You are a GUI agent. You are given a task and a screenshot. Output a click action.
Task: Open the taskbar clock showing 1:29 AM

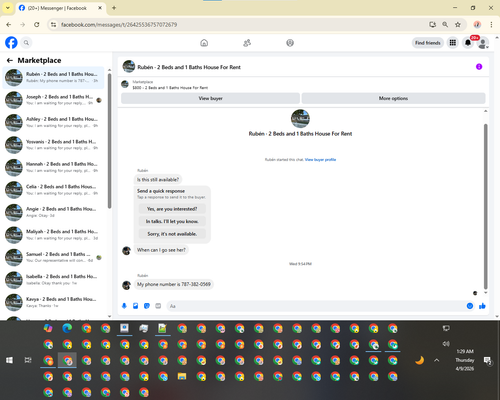pyautogui.click(x=465, y=360)
